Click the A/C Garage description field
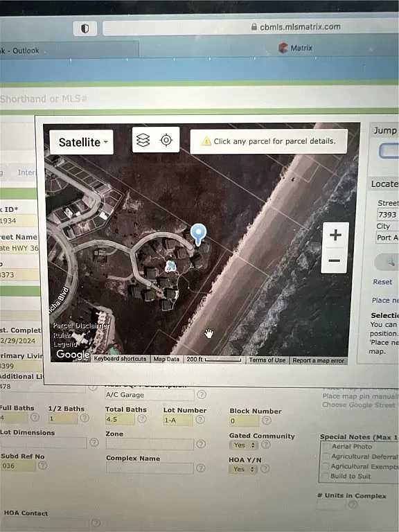Viewport: 399px width, 532px height. pyautogui.click(x=150, y=395)
